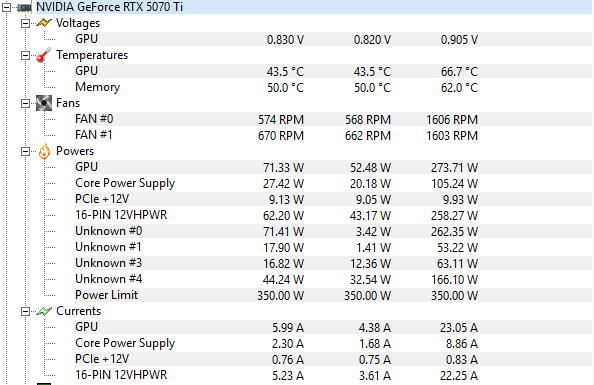Select the GPU row under Powers
This screenshot has width=594, height=385.
pyautogui.click(x=333, y=167)
